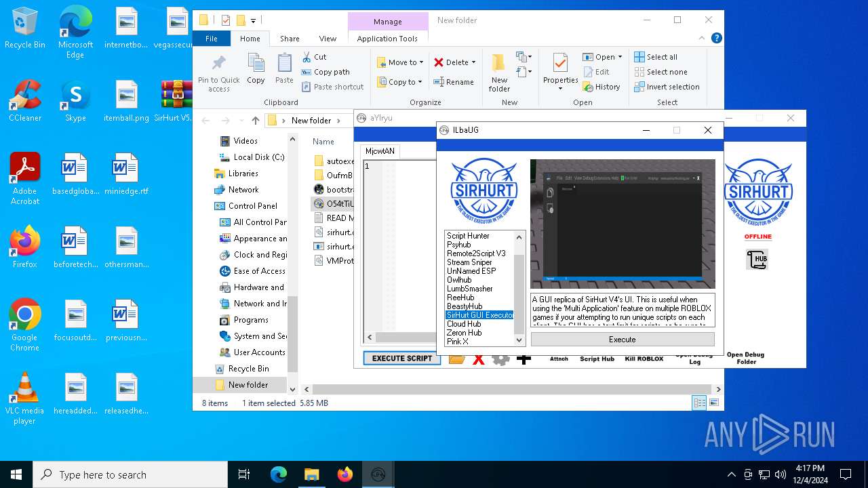Click script list scrollbar down arrow

520,341
